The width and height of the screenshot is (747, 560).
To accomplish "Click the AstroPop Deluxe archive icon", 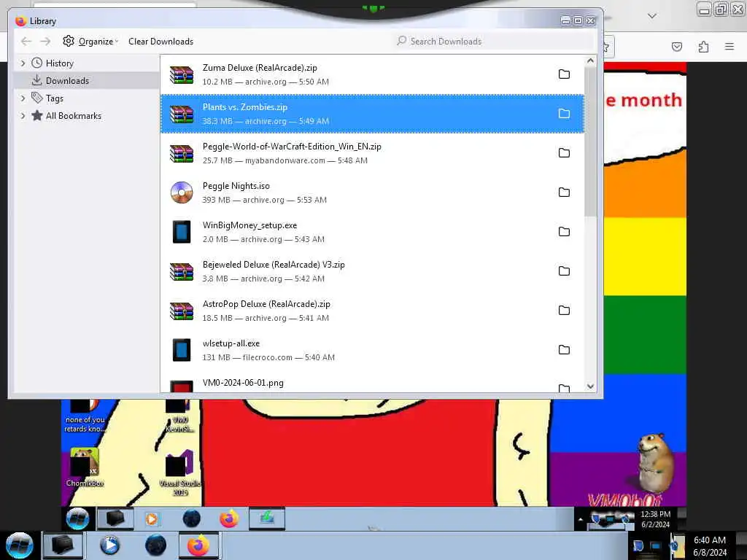I will [182, 311].
